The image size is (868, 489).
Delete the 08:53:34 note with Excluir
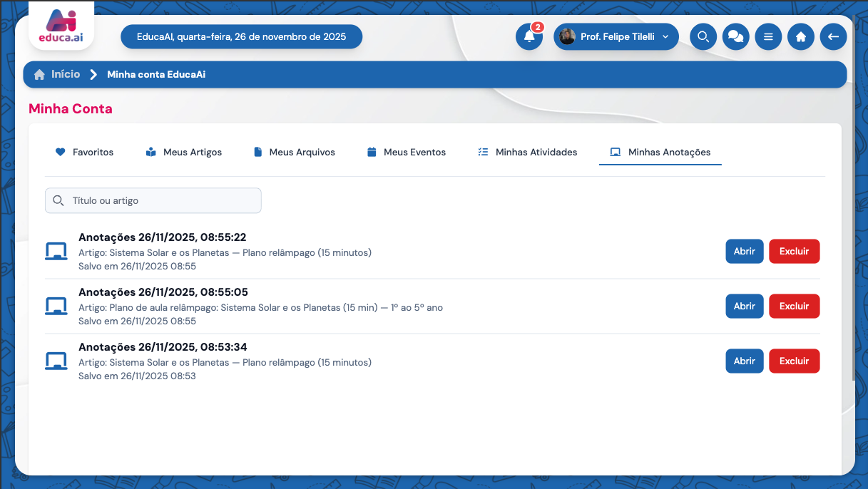[x=794, y=361]
